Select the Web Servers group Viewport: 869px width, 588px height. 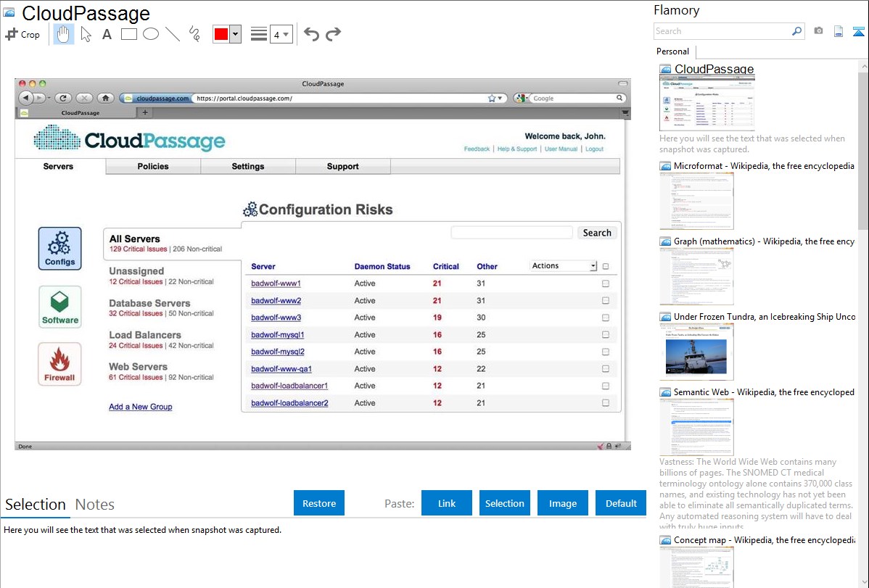point(161,371)
